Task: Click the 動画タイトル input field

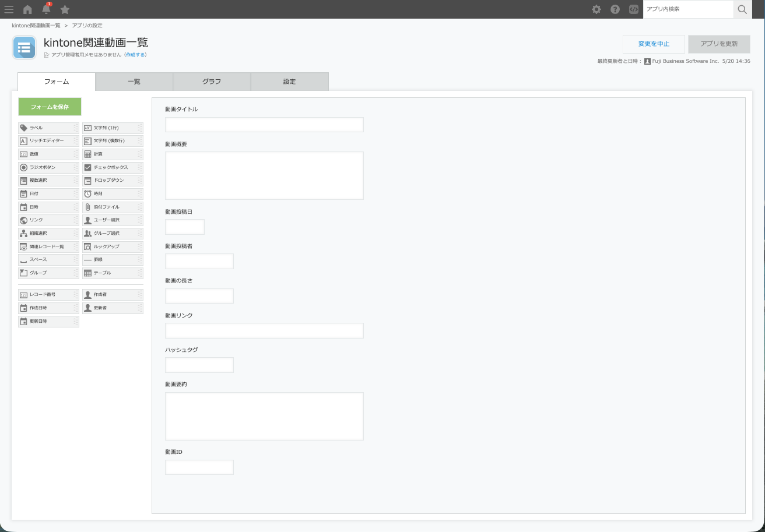Action: pos(264,125)
